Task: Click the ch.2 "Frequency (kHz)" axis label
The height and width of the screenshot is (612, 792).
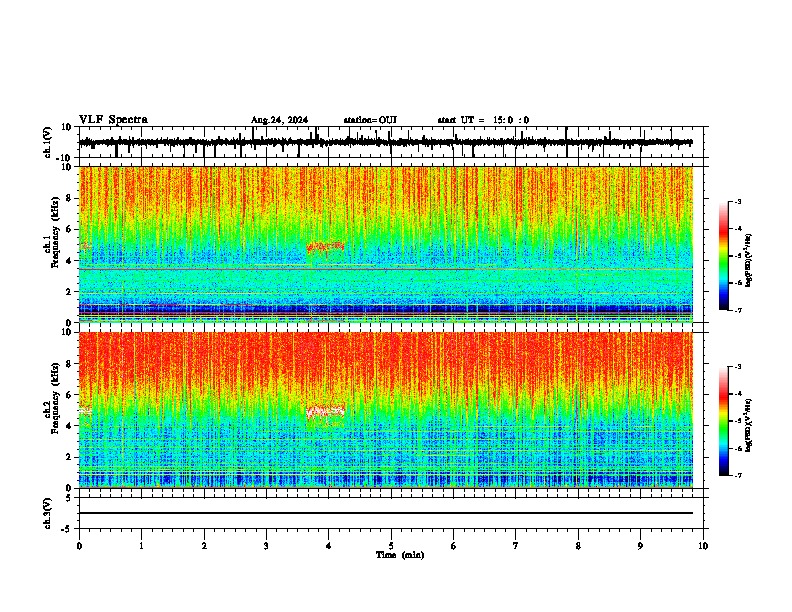Action: 55,398
